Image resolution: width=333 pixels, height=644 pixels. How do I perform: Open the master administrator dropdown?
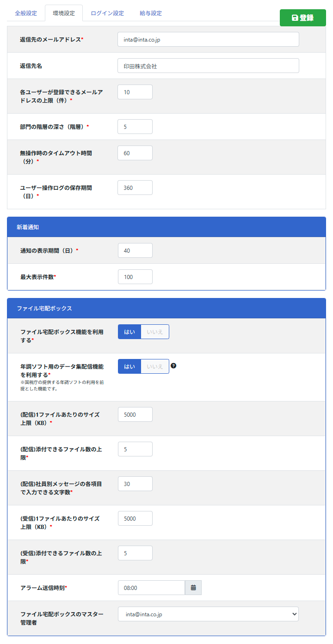tap(208, 614)
